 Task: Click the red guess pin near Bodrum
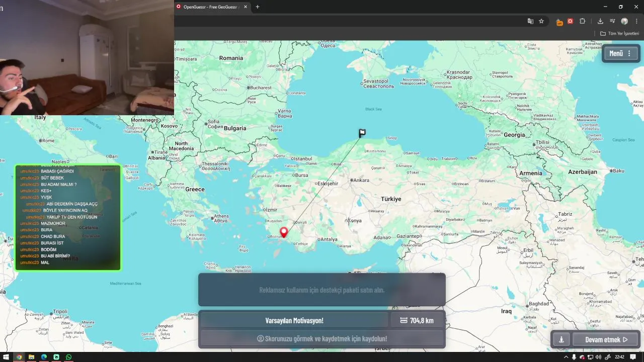284,232
